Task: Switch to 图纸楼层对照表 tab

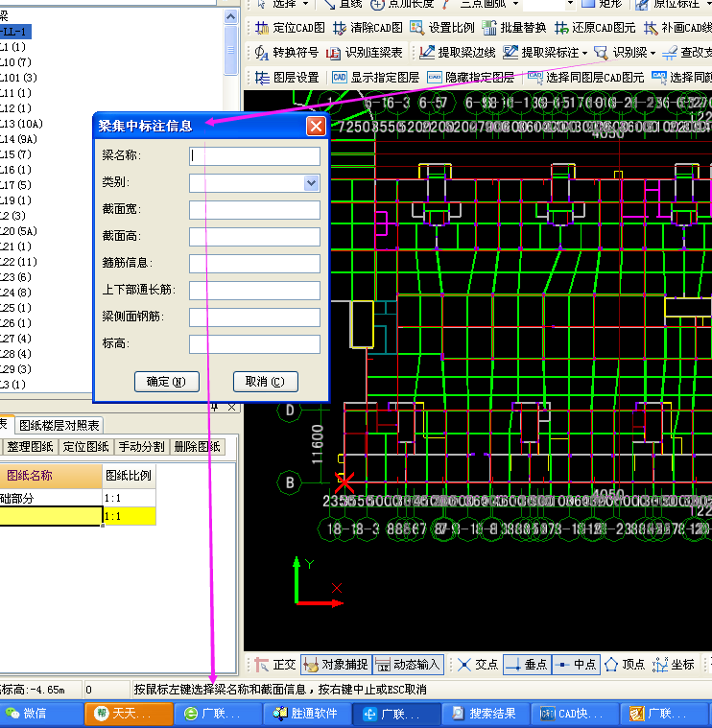Action: [59, 425]
